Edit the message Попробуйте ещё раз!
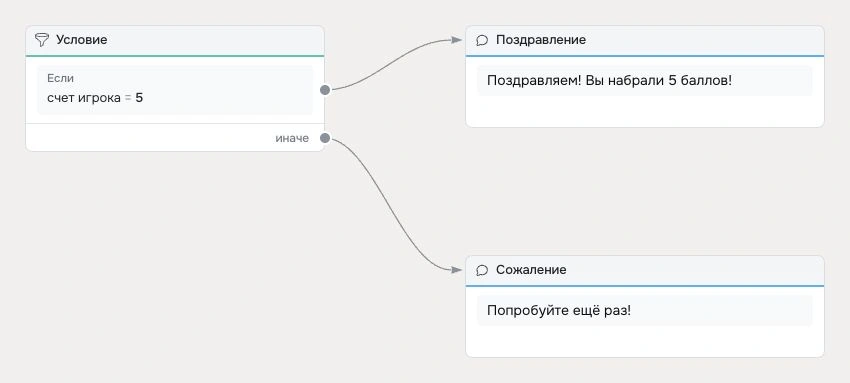Viewport: 850px width, 383px height. point(645,311)
